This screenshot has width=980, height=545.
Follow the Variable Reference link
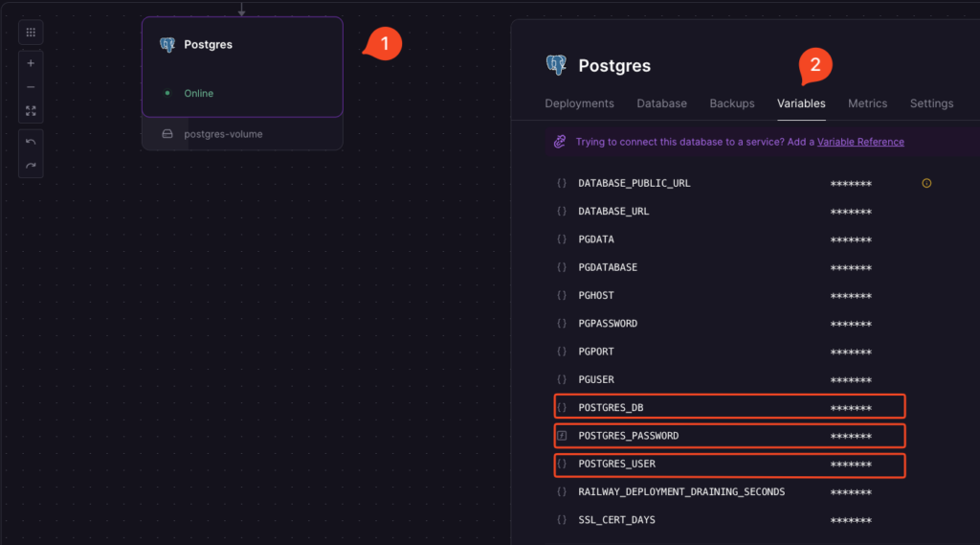pos(859,142)
